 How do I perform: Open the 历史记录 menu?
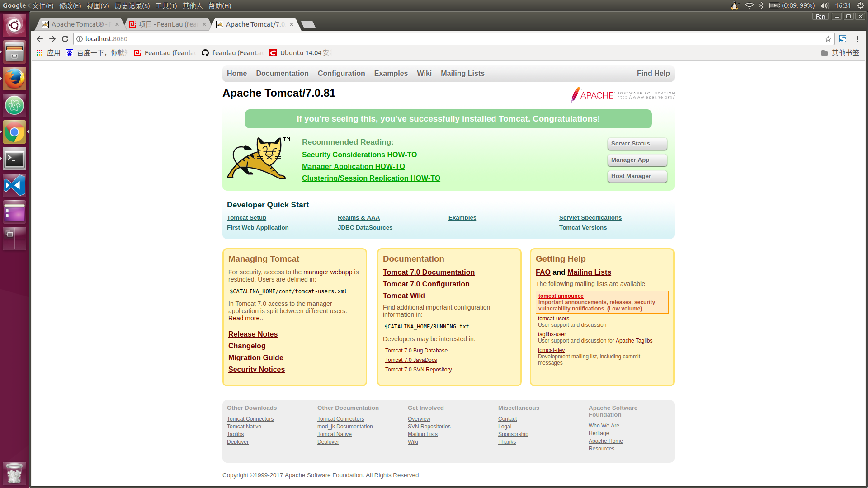132,5
